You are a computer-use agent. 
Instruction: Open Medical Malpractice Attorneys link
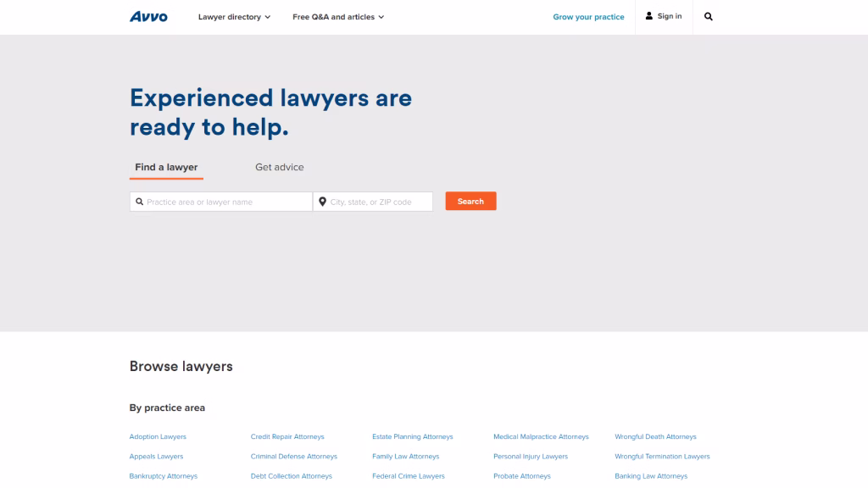pyautogui.click(x=541, y=436)
